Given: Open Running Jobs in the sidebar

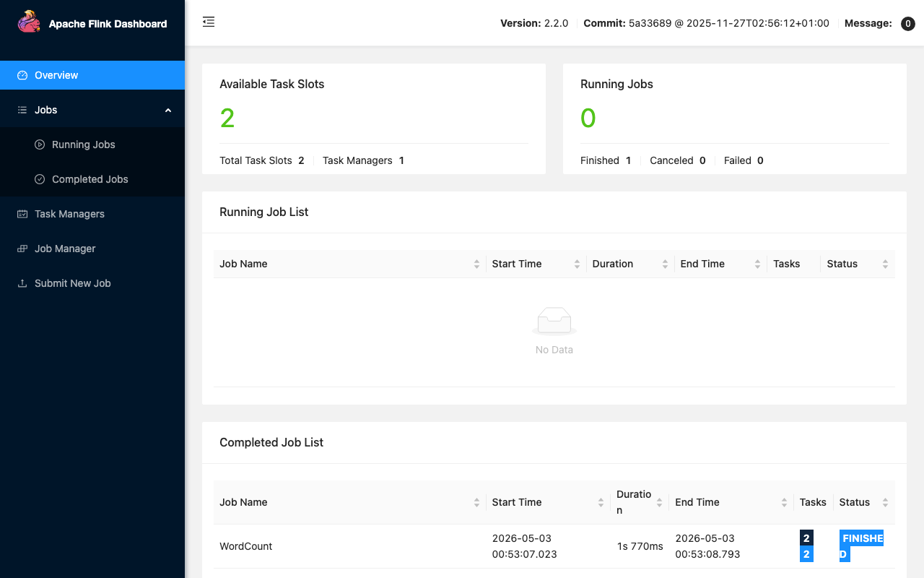Looking at the screenshot, I should tap(92, 144).
